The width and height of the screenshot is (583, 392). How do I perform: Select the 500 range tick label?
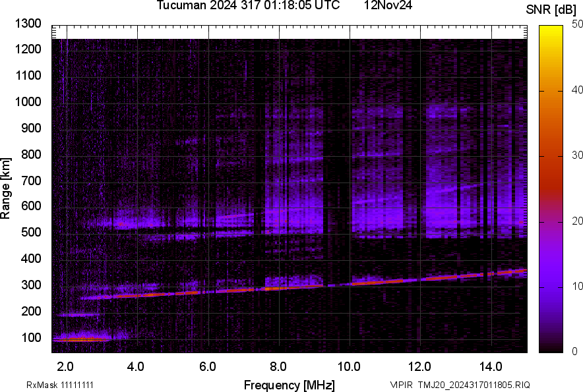pyautogui.click(x=31, y=233)
